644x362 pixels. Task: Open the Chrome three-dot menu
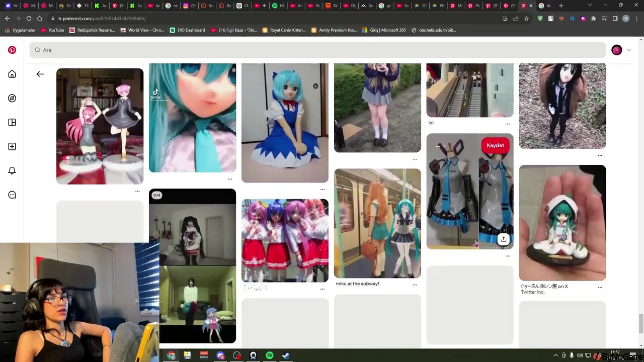click(636, 19)
